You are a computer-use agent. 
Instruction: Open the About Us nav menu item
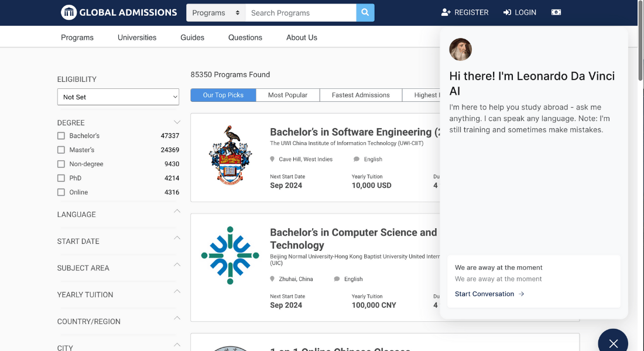(x=302, y=37)
